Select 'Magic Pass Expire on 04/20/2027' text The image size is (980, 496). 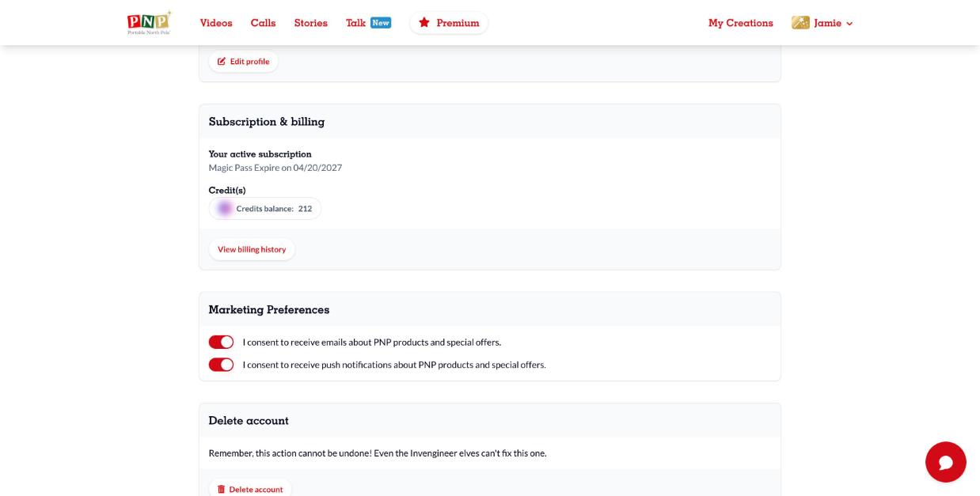coord(275,168)
